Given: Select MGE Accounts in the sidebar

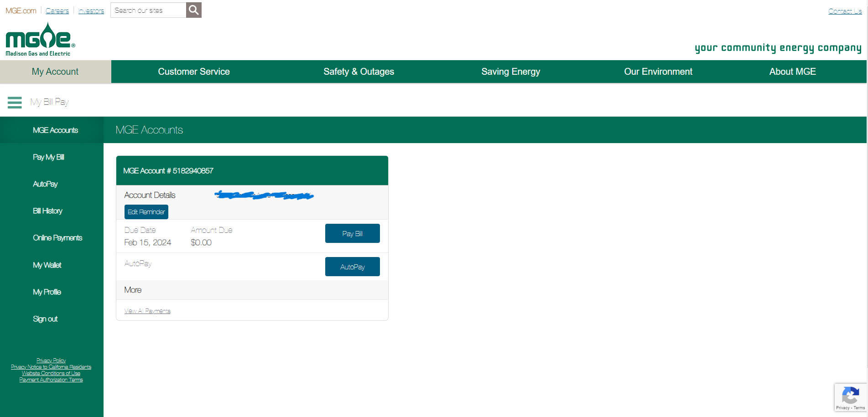Looking at the screenshot, I should (x=55, y=130).
